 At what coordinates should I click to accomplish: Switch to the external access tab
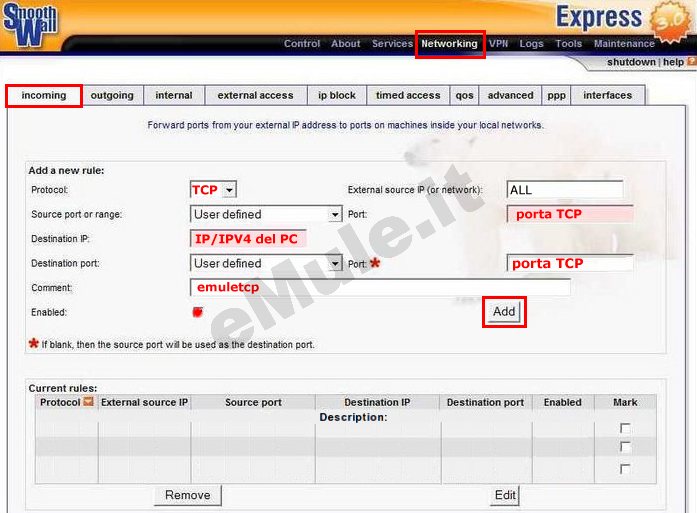[256, 96]
